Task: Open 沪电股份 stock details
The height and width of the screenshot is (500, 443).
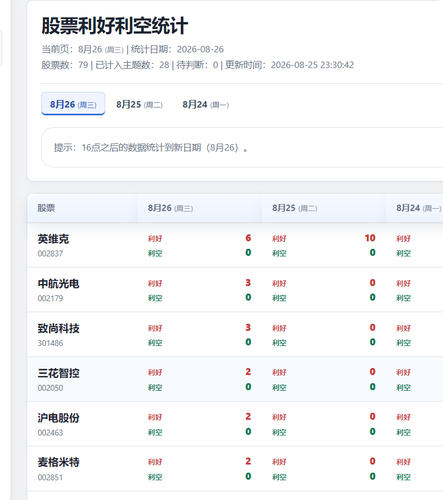Action: click(x=58, y=418)
